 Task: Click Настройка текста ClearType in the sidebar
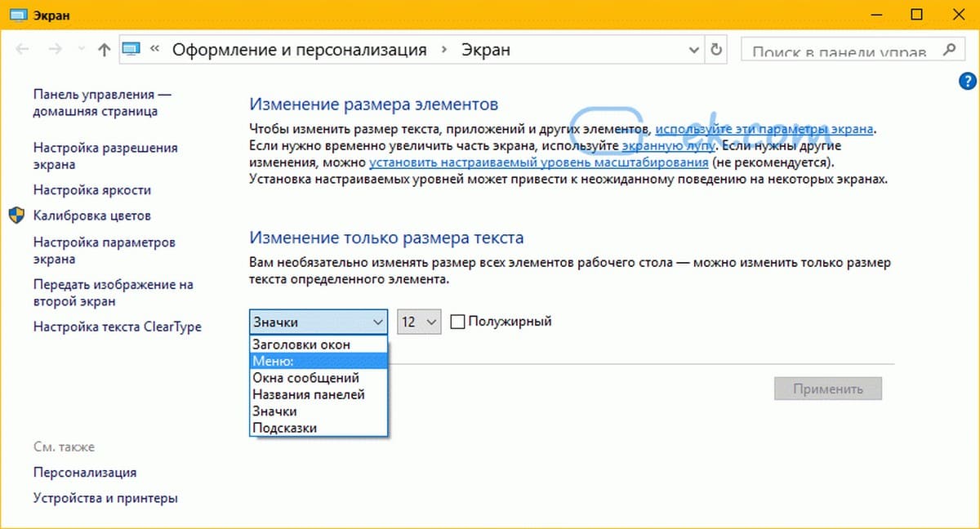click(117, 327)
